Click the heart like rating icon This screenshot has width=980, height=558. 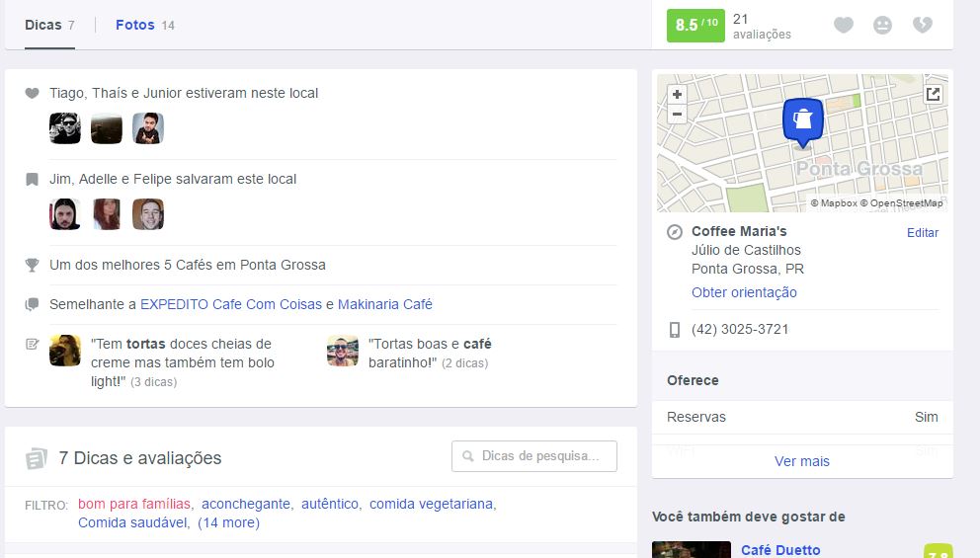click(843, 25)
